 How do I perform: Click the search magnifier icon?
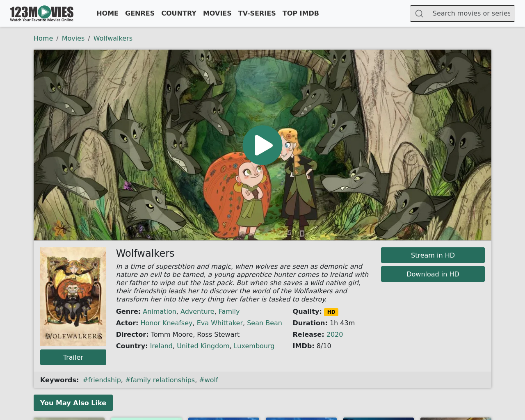(x=419, y=14)
